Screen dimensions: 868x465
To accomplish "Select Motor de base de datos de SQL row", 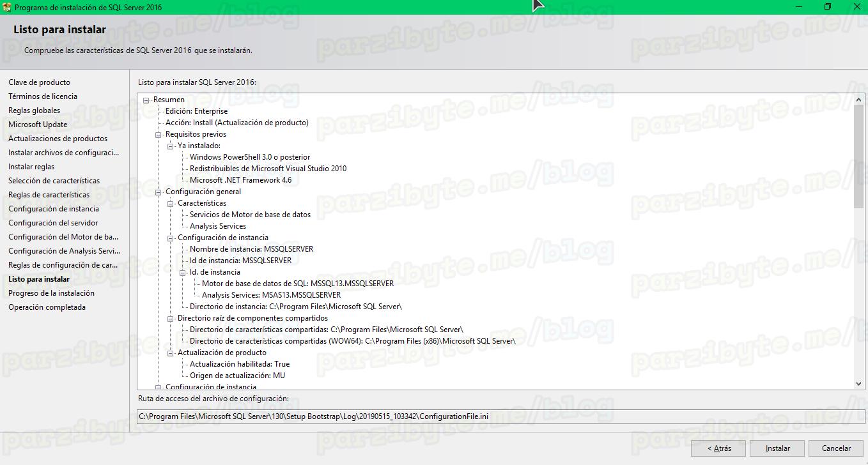I will [298, 284].
